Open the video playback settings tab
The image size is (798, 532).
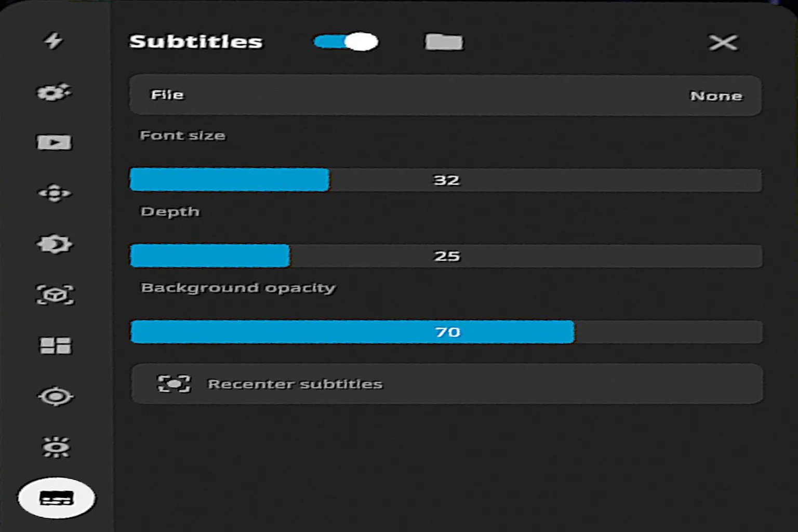(54, 142)
